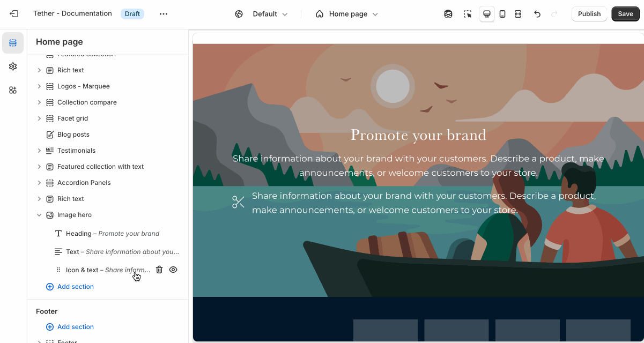Click the Blog posts section icon
This screenshot has height=343, width=644.
pos(50,135)
